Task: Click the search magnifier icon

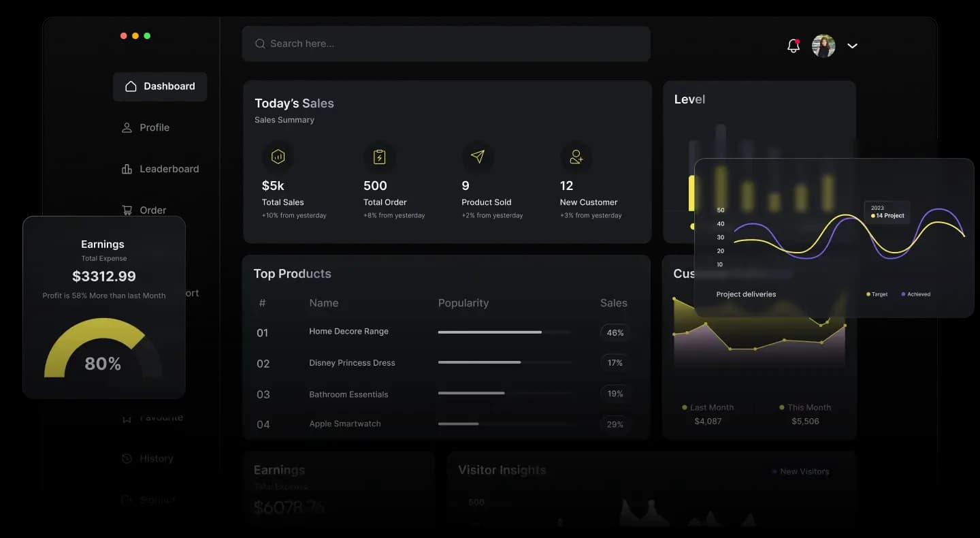Action: (260, 44)
